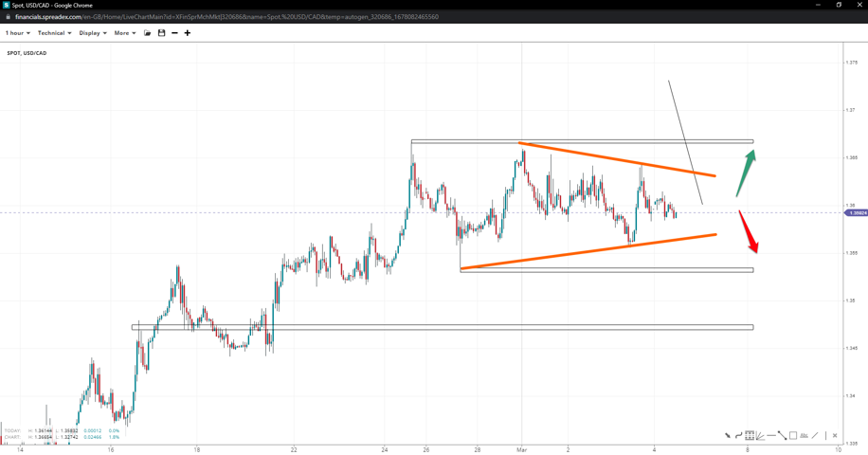Viewport: 868px width, 455px height.
Task: Select the Abc text annotation tool
Action: point(804,436)
